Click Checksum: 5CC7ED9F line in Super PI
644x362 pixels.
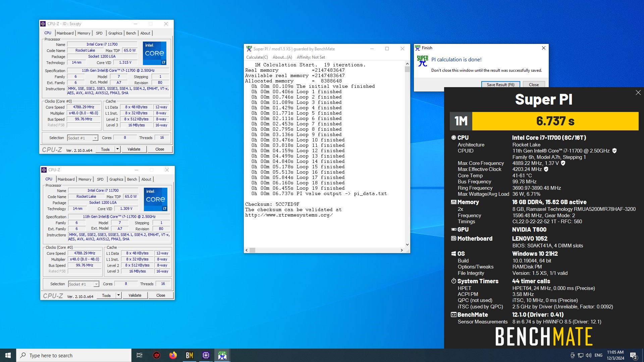coord(272,204)
